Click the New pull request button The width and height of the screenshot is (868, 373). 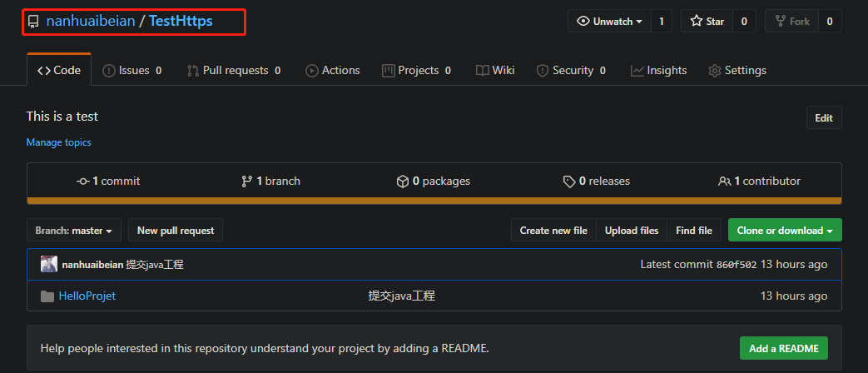click(176, 231)
